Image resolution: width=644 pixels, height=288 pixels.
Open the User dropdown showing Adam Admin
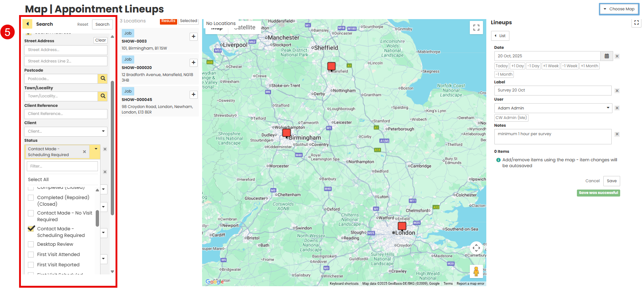[x=553, y=108]
